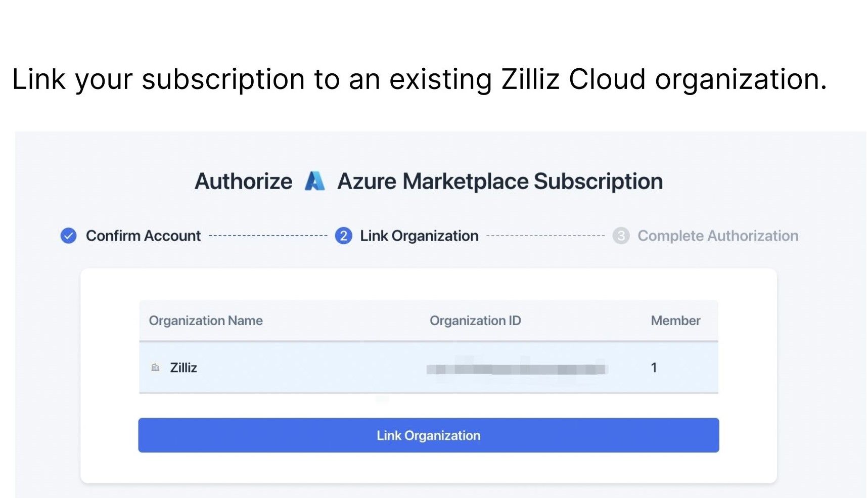Click the step 3 Complete Authorization circle
Screen dimensions: 868x498
pos(620,236)
